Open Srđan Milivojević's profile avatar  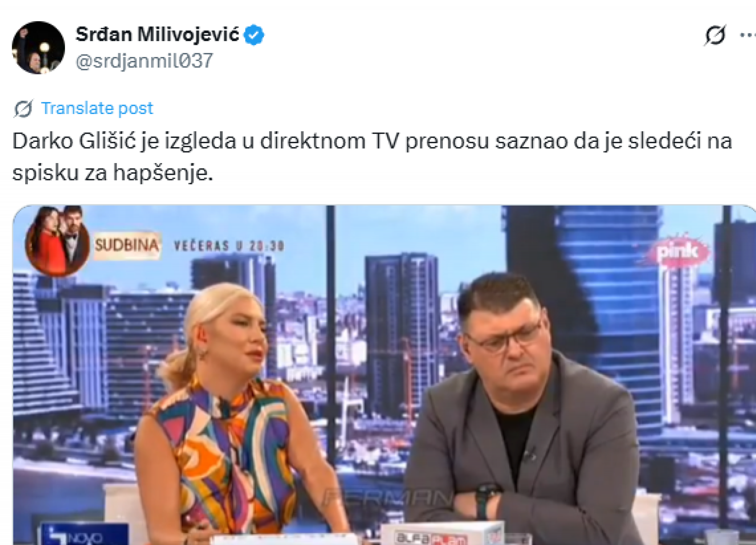[38, 48]
